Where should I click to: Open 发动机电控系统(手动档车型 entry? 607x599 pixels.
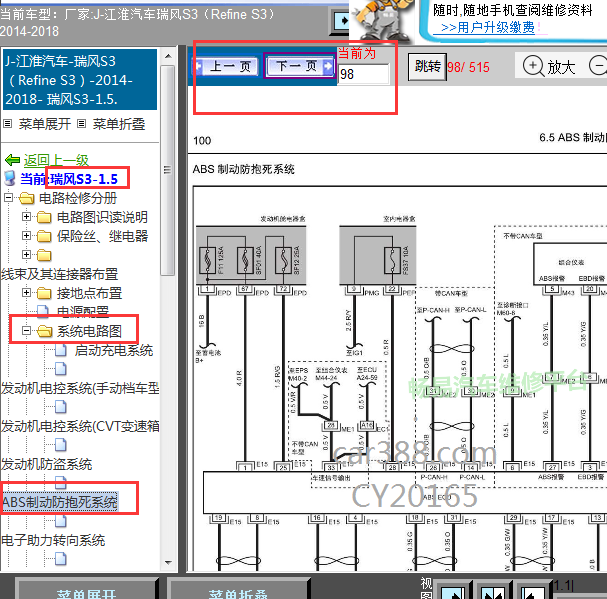pos(80,388)
